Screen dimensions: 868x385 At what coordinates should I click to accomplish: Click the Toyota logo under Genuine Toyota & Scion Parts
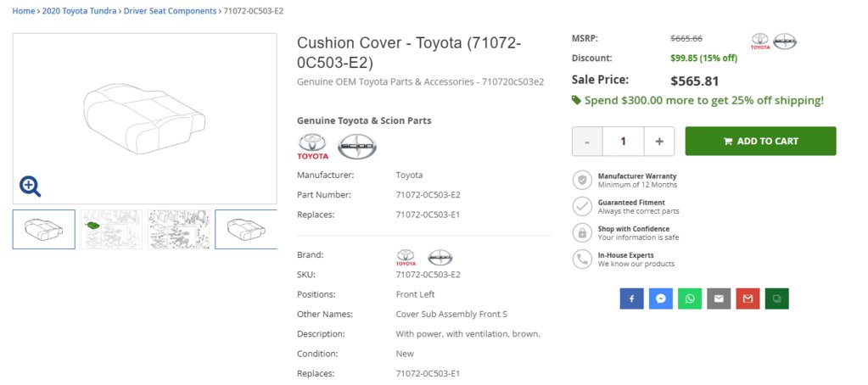pos(313,147)
